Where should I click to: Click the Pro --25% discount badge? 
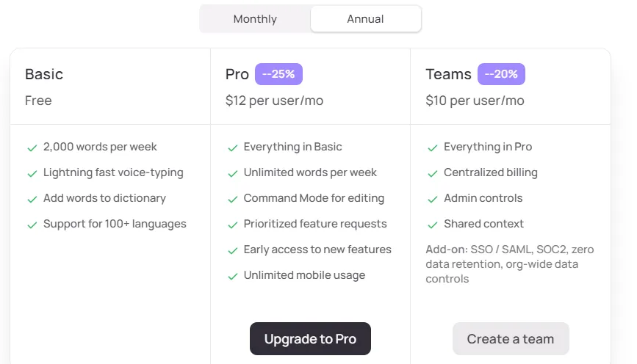tap(278, 74)
